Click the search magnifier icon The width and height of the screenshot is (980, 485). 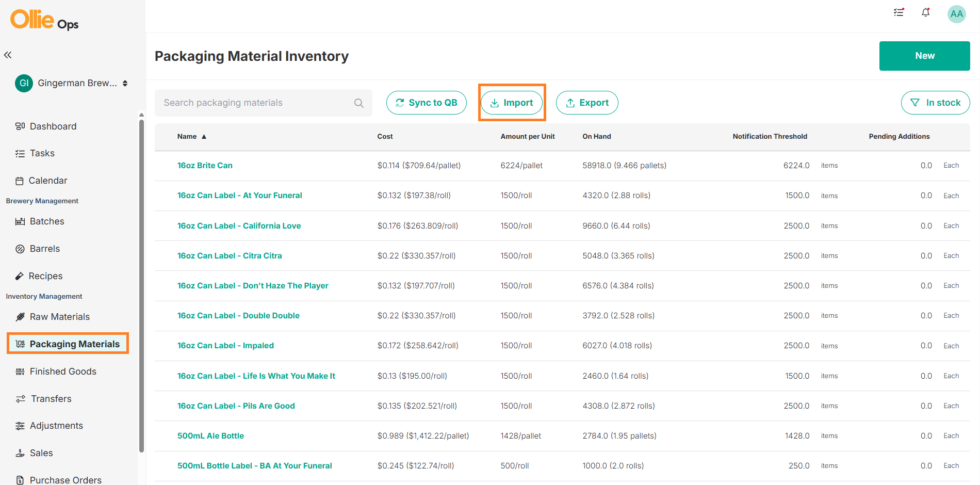[359, 103]
